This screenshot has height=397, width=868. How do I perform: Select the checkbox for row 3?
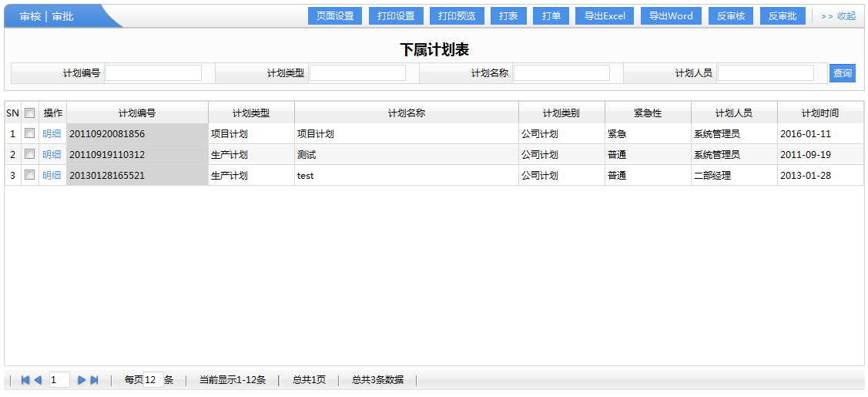click(30, 175)
